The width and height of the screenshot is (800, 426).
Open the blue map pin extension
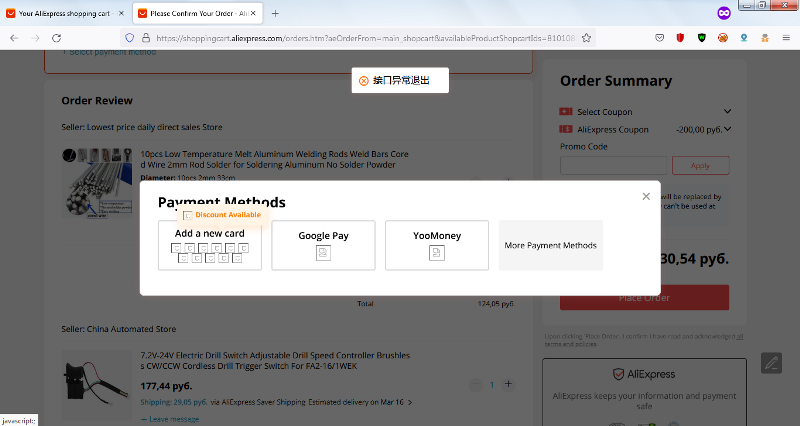point(744,38)
